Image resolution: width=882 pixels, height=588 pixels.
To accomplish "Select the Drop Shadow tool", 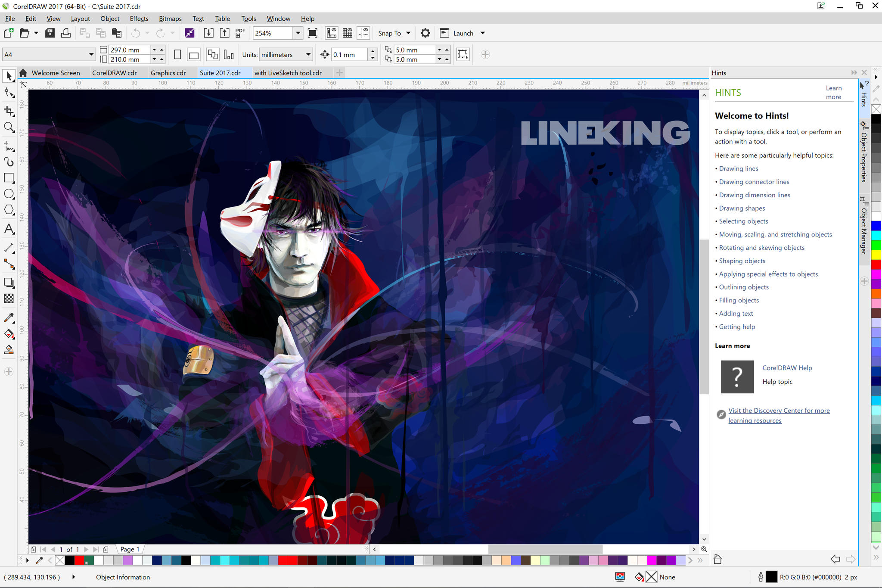I will pyautogui.click(x=9, y=283).
